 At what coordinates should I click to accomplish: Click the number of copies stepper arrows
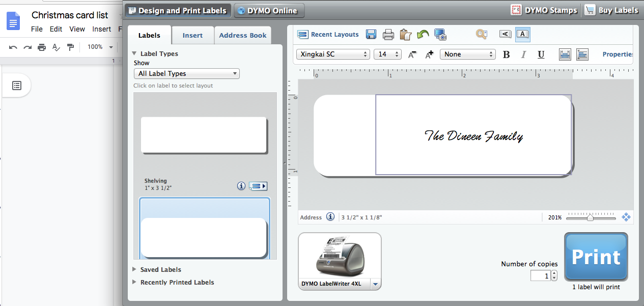(554, 275)
